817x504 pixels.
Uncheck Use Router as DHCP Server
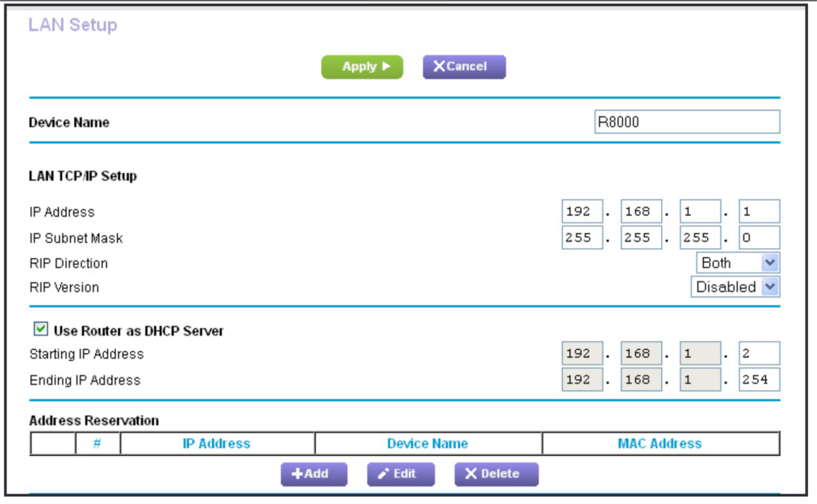(41, 329)
